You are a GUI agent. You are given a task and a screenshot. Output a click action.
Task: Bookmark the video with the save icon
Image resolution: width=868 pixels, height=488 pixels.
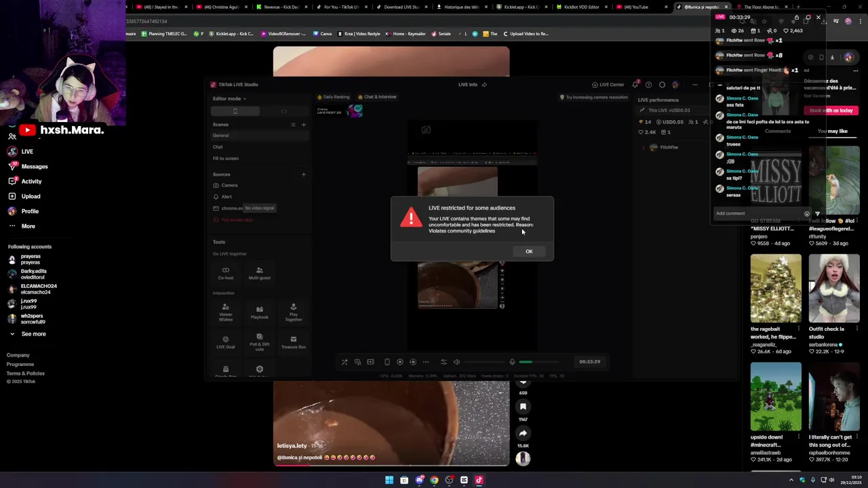click(x=523, y=407)
